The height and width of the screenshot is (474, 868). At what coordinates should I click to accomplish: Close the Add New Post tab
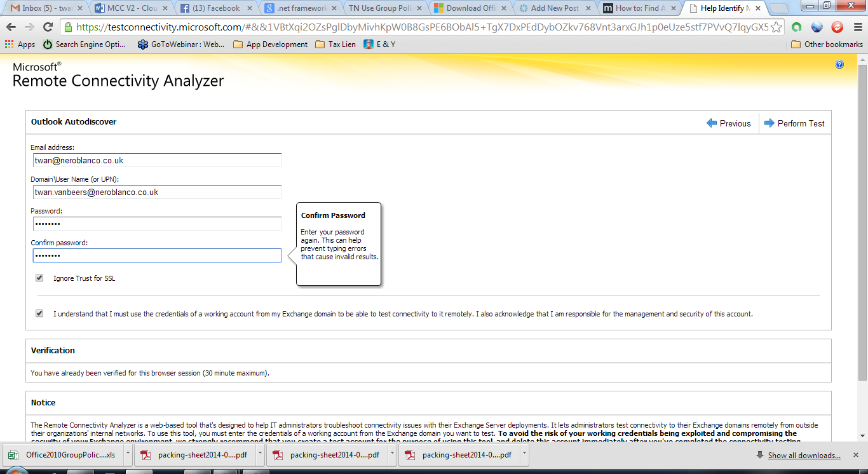click(588, 8)
